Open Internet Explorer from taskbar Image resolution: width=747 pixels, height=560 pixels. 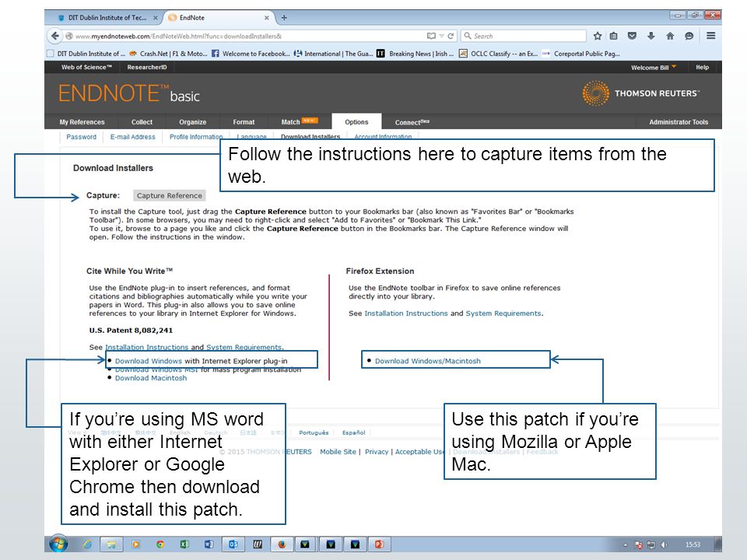pos(87,544)
